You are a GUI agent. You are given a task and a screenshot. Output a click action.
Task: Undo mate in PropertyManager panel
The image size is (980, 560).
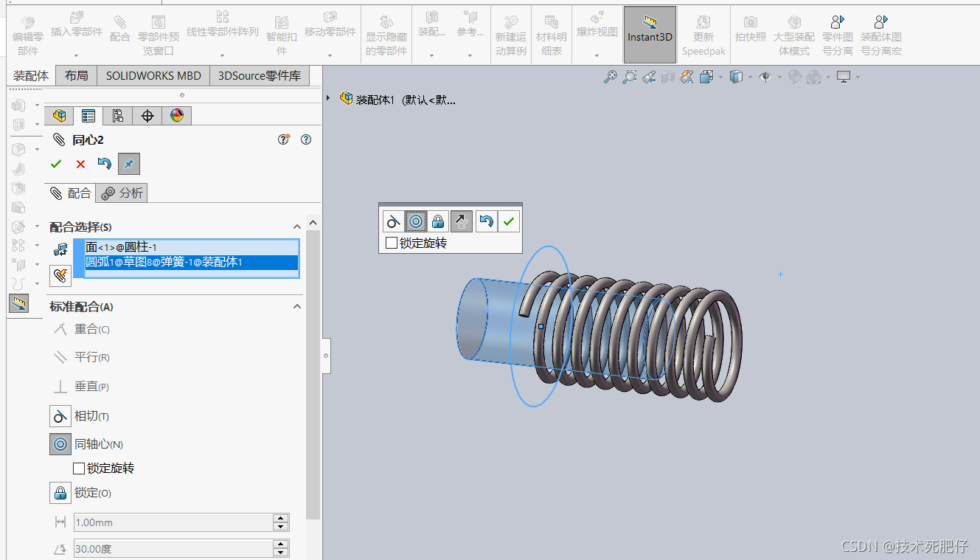click(104, 164)
